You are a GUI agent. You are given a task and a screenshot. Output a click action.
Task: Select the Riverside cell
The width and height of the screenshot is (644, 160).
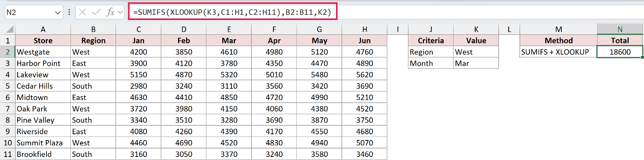pyautogui.click(x=43, y=132)
